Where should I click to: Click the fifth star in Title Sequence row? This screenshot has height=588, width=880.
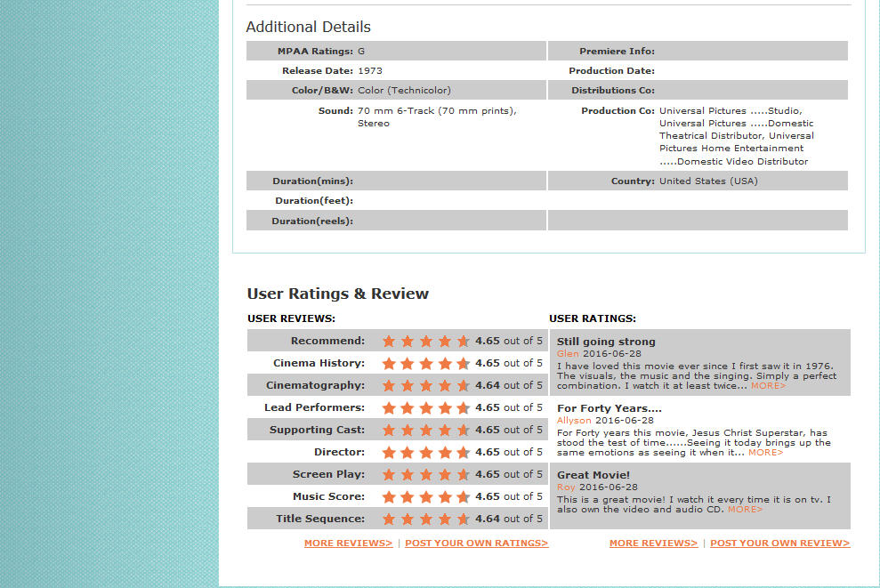coord(463,519)
